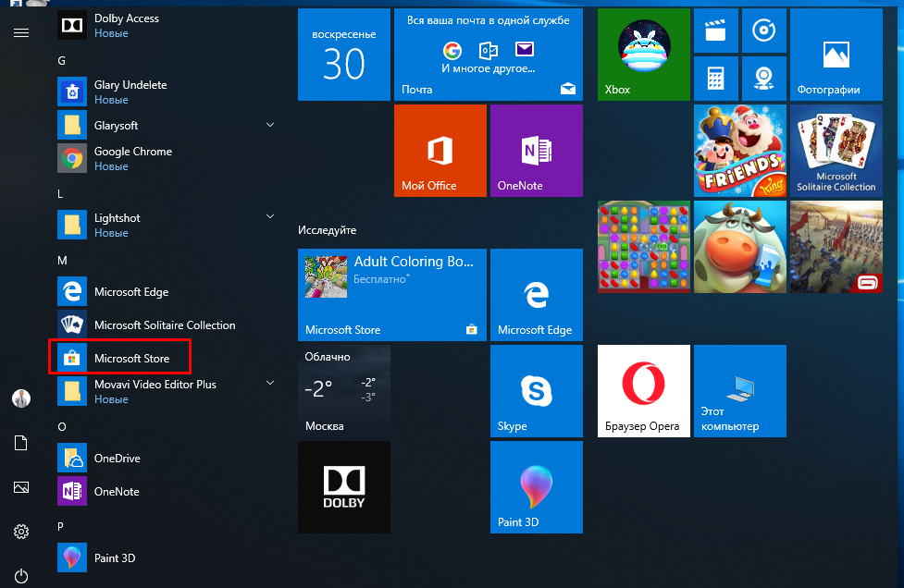Open the Москва weather tile
The height and width of the screenshot is (588, 904).
click(343, 390)
